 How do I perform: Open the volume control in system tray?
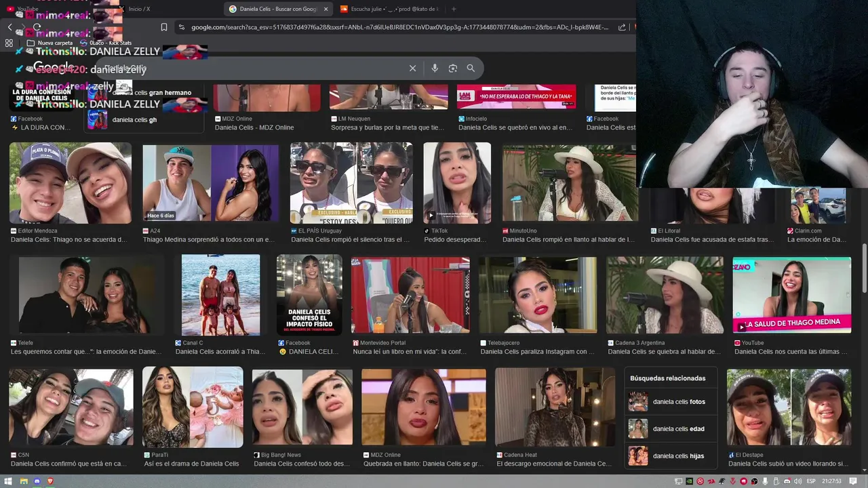pos(797,481)
